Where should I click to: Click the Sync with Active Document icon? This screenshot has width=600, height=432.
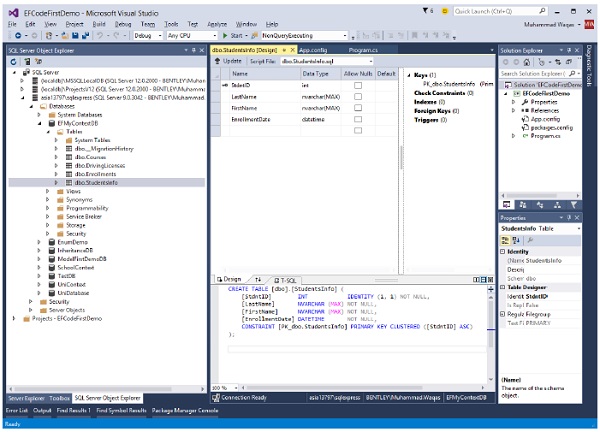pos(558,62)
